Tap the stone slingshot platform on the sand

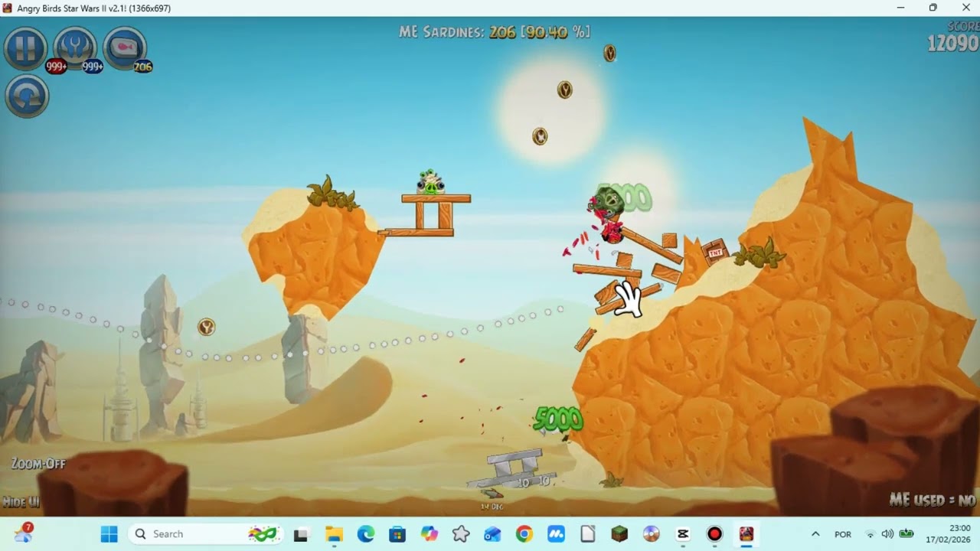click(511, 471)
